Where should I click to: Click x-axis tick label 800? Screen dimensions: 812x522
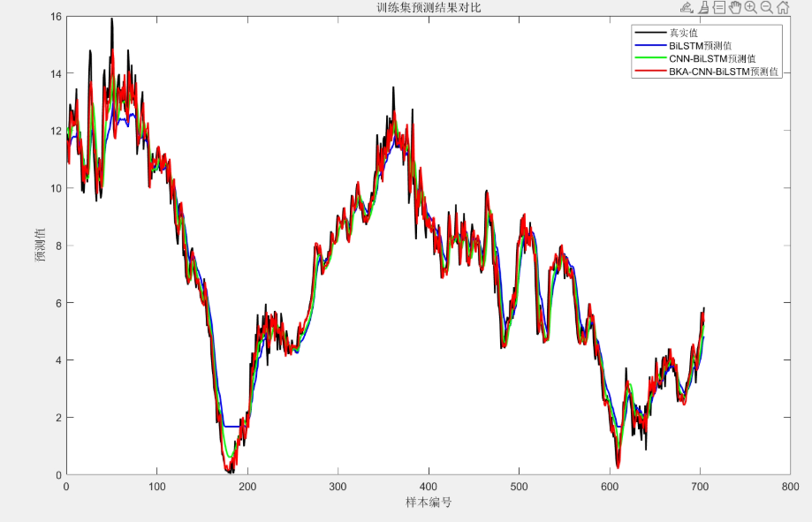790,487
